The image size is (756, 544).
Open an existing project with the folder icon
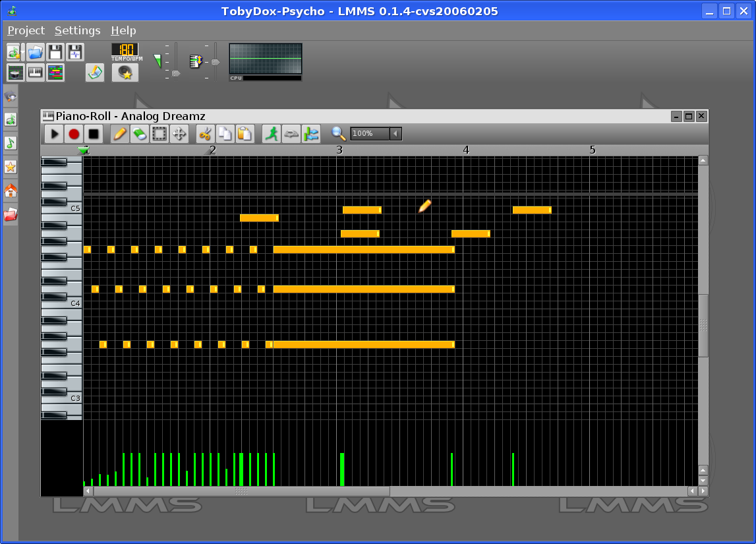click(x=35, y=52)
